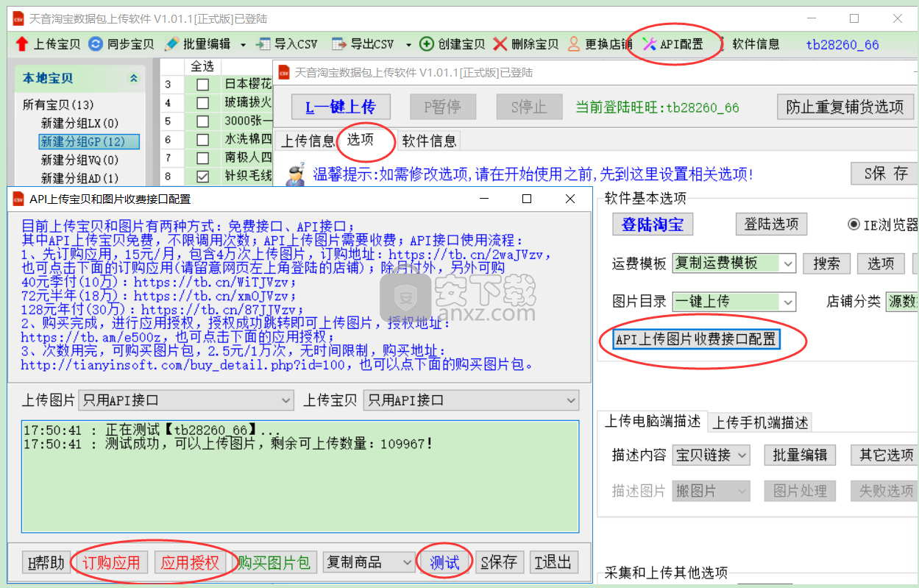Click the 软件信息 toolbar item
Screen dimensions: 919x588
tap(756, 44)
